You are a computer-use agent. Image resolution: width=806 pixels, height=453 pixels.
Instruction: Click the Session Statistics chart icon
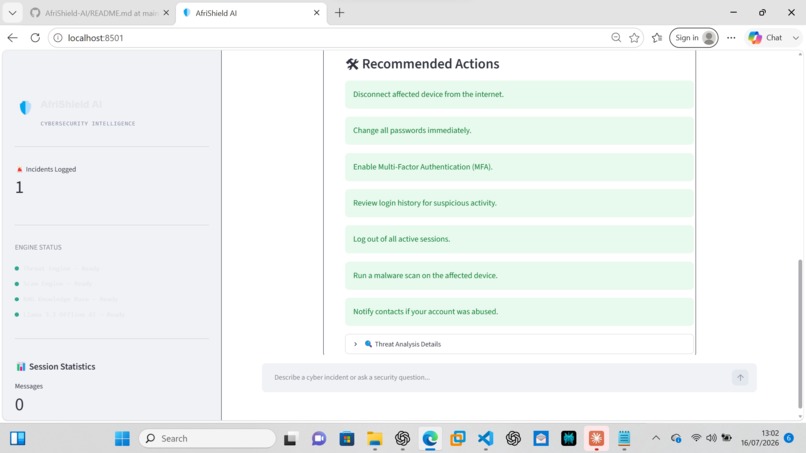[x=21, y=367]
